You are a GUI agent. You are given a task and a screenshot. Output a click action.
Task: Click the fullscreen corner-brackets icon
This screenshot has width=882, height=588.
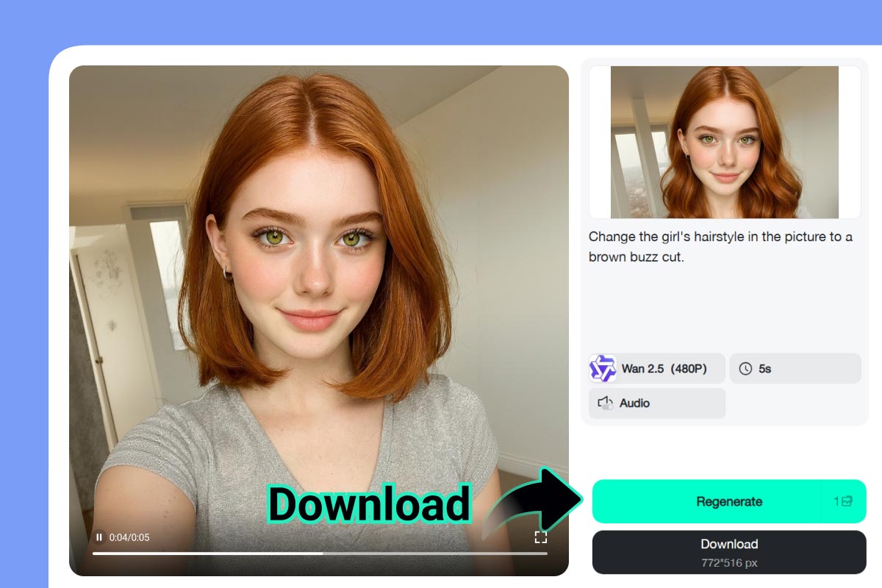pyautogui.click(x=541, y=537)
